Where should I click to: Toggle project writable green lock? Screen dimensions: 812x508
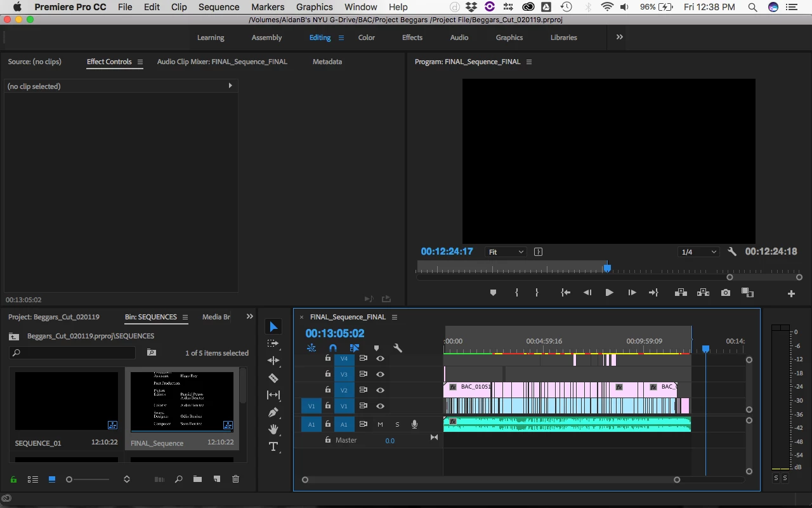pos(13,479)
